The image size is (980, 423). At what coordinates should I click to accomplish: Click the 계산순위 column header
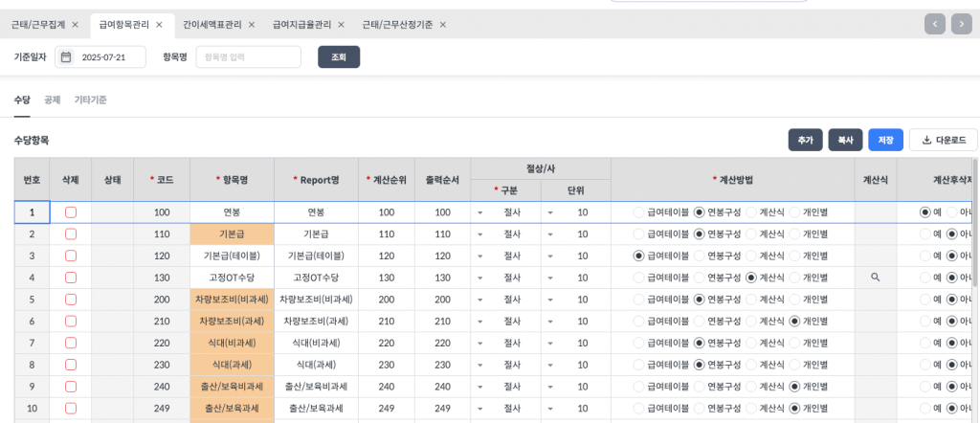(x=387, y=180)
